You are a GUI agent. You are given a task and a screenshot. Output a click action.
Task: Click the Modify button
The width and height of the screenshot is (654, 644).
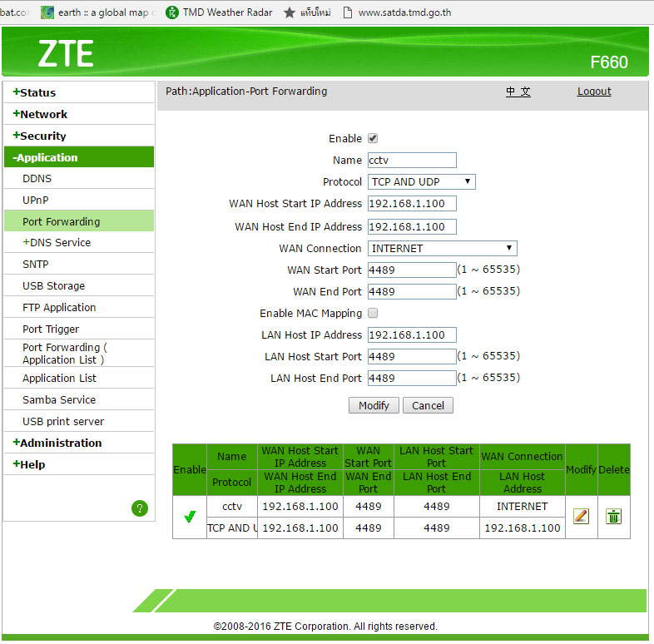[x=374, y=405]
